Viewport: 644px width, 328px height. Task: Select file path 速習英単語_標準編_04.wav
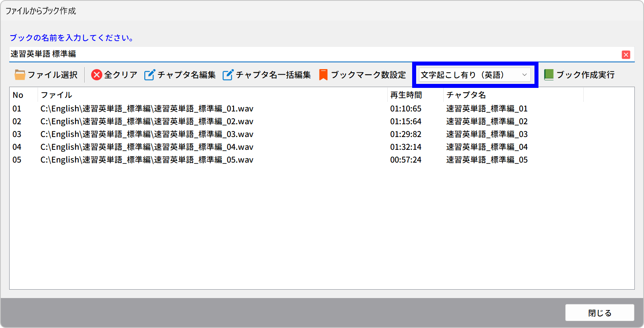click(x=147, y=147)
